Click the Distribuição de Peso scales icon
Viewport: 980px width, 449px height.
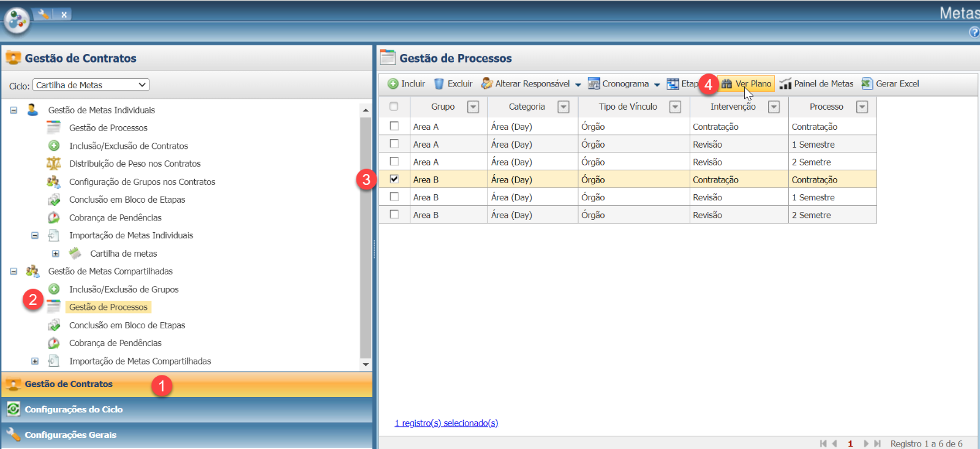(x=54, y=164)
